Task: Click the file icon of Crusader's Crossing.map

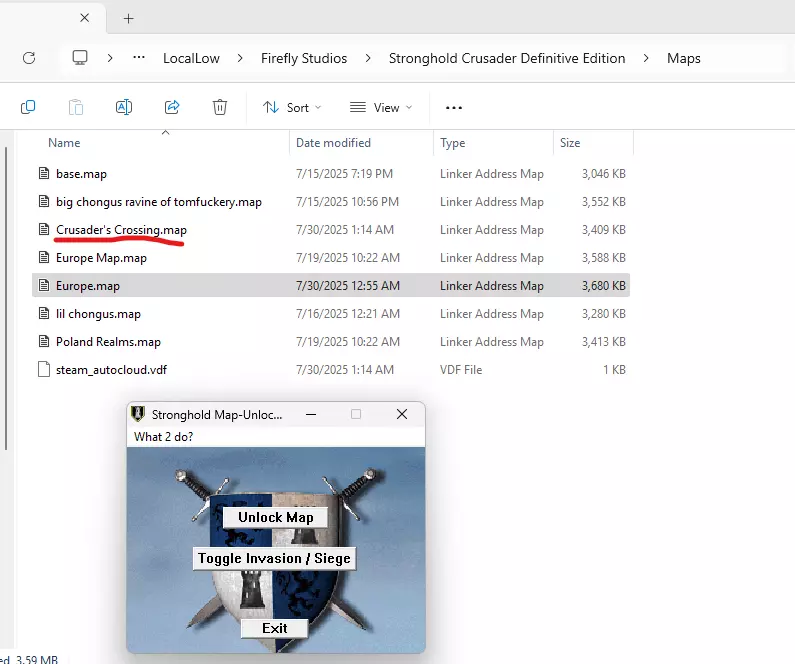Action: [x=44, y=230]
